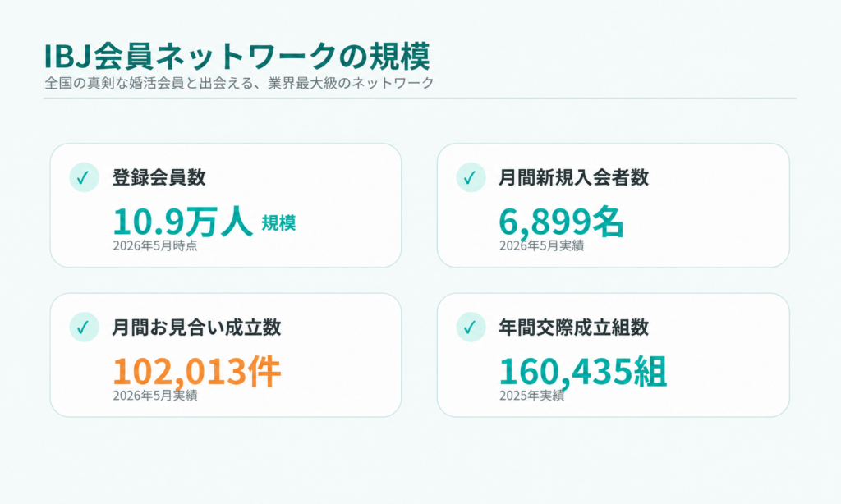Viewport: 841px width, 504px height.
Task: Select the 月間お見合い成立数 card heading
Action: (196, 327)
